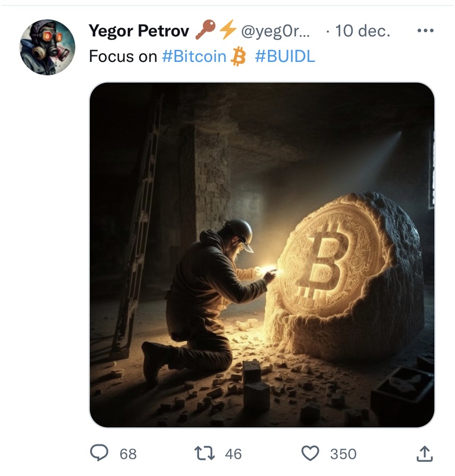Screen dimensions: 455x476
Task: Click the lightning bolt emoji badge
Action: pyautogui.click(x=228, y=30)
